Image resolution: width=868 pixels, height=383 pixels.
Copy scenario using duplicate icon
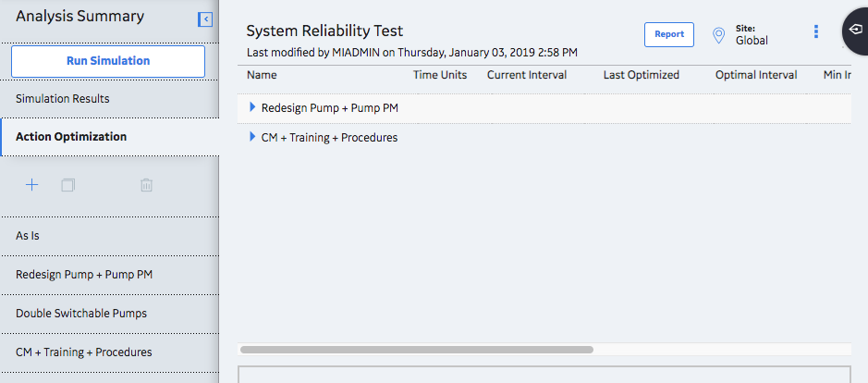click(x=68, y=185)
